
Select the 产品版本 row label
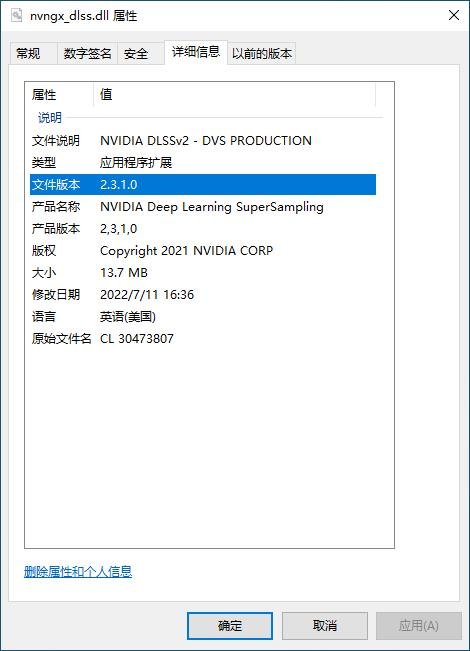tap(56, 229)
